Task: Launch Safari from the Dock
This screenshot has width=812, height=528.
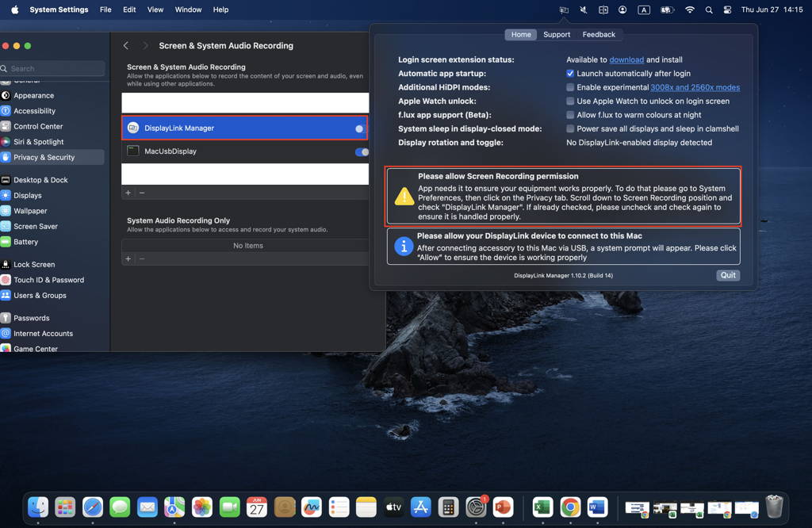Action: (93, 507)
